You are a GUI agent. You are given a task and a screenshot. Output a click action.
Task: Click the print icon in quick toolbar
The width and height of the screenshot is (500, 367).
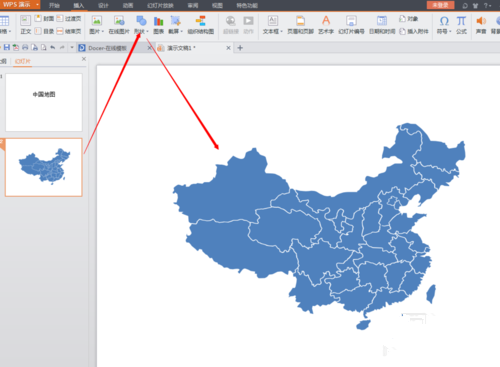point(25,48)
